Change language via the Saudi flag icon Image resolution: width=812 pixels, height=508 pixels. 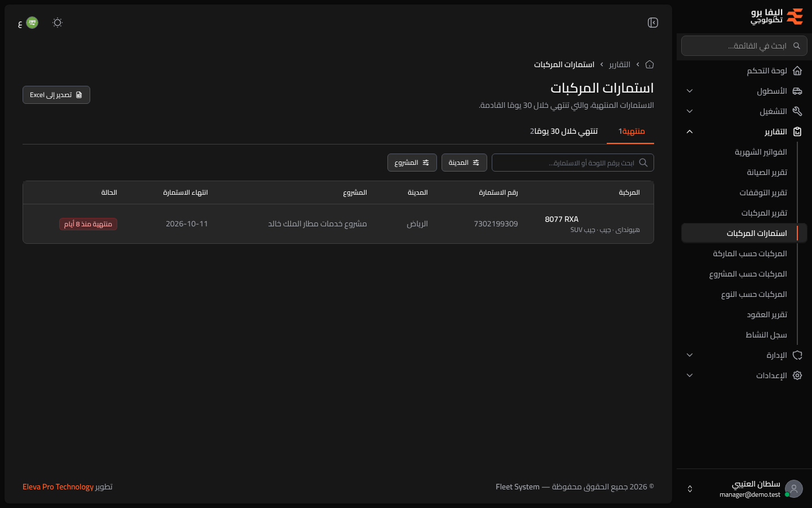coord(32,23)
